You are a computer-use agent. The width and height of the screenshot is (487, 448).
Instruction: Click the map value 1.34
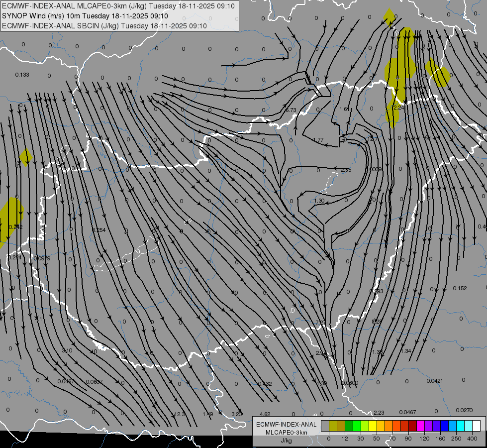point(406,351)
